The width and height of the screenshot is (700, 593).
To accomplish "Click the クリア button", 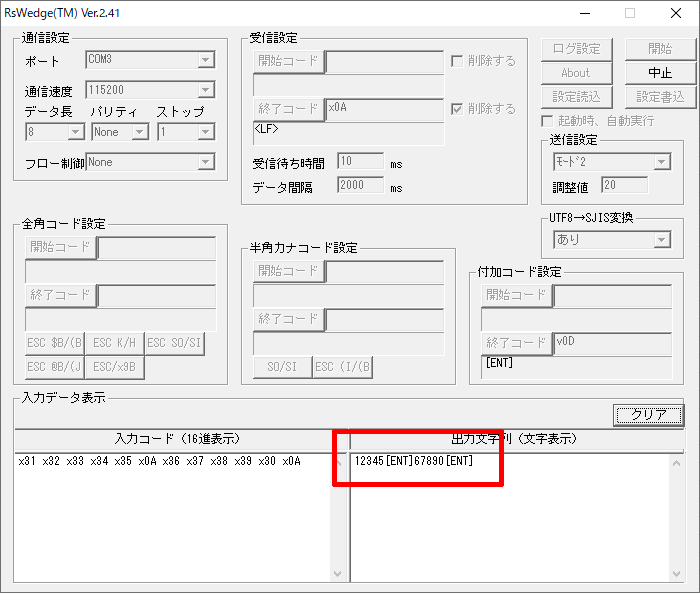I will point(649,415).
